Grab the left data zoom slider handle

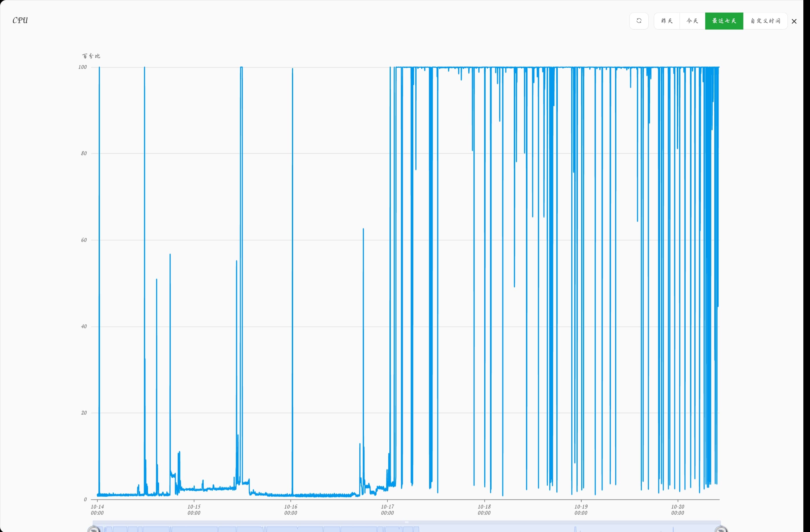pos(93,529)
